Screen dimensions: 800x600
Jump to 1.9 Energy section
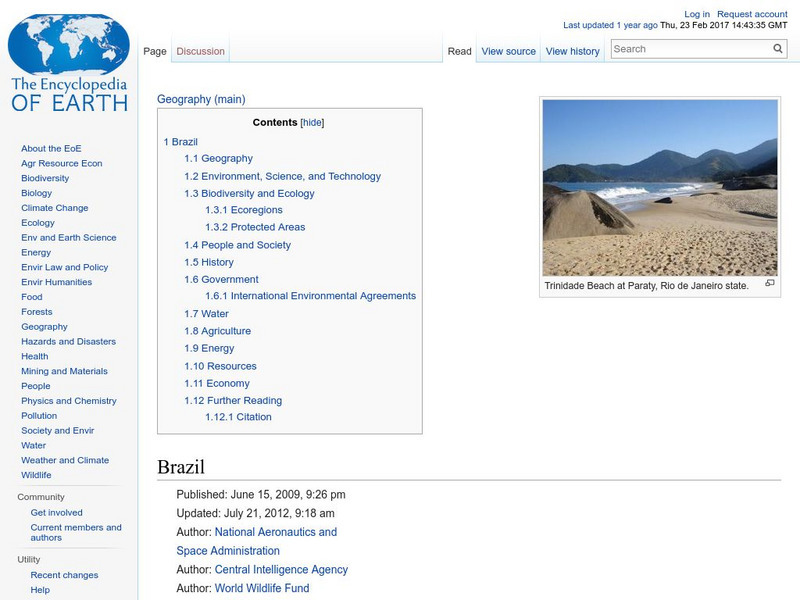[209, 348]
